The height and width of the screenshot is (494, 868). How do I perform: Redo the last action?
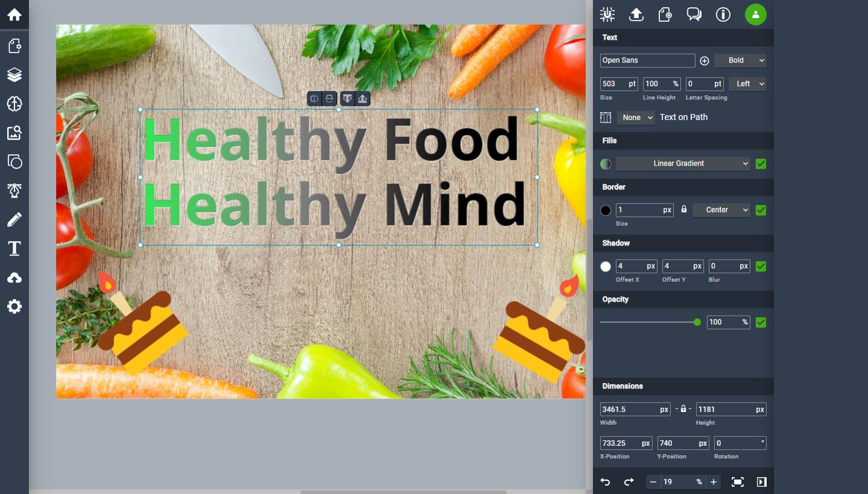tap(629, 482)
